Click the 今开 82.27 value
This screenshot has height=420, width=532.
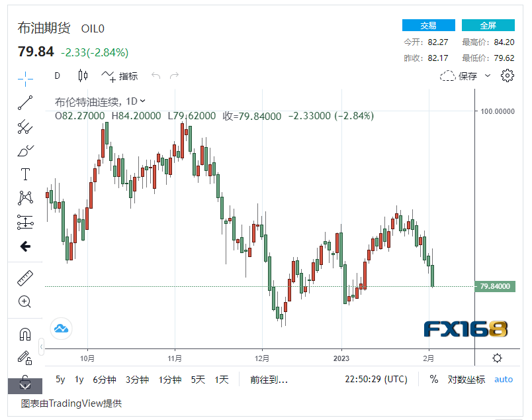(x=438, y=42)
